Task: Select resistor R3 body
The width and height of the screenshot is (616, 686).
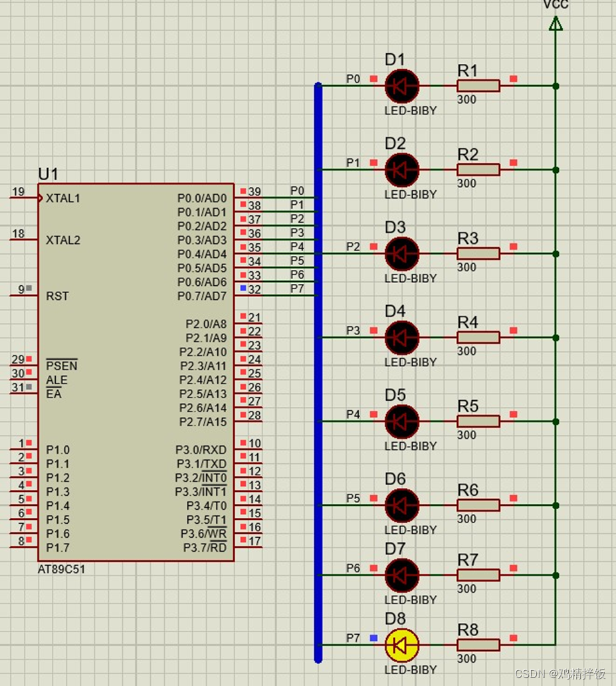Action: coord(478,254)
